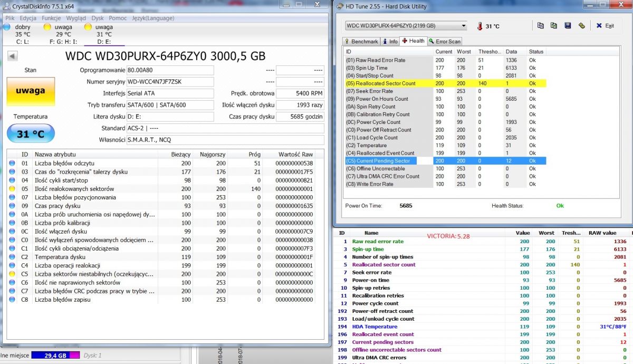Select 'Current pending sectors' row in Victoria

[x=483, y=342]
